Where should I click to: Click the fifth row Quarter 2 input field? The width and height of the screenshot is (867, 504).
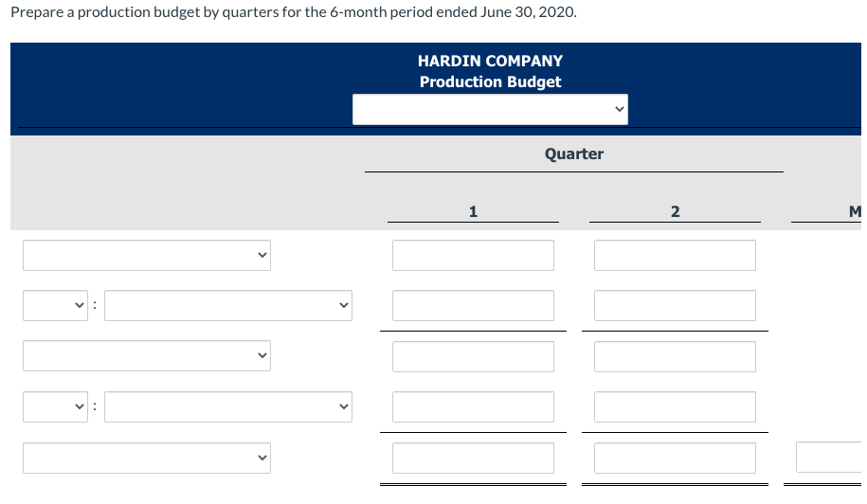(675, 458)
